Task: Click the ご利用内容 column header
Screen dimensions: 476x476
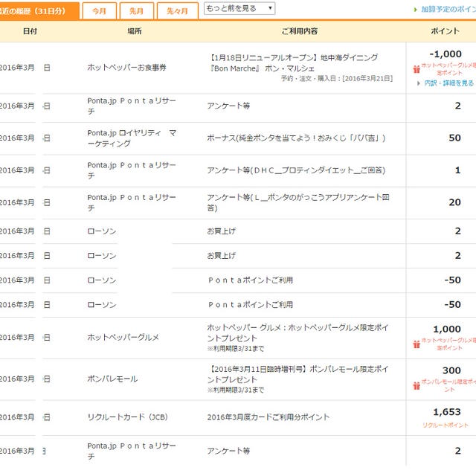Action: 300,31
